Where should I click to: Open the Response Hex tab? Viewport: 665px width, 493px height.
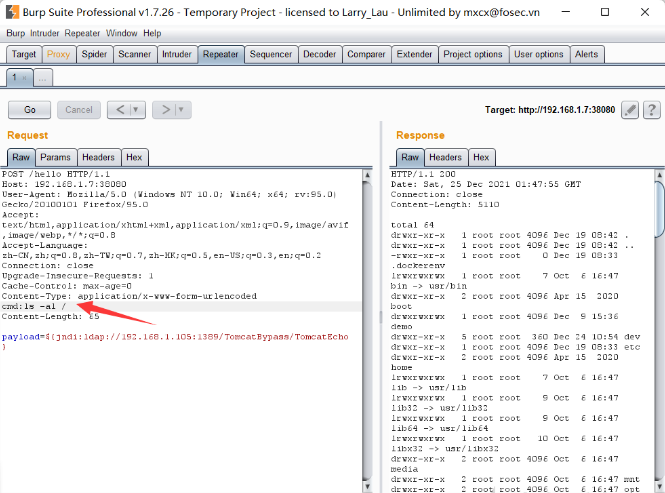pyautogui.click(x=481, y=157)
